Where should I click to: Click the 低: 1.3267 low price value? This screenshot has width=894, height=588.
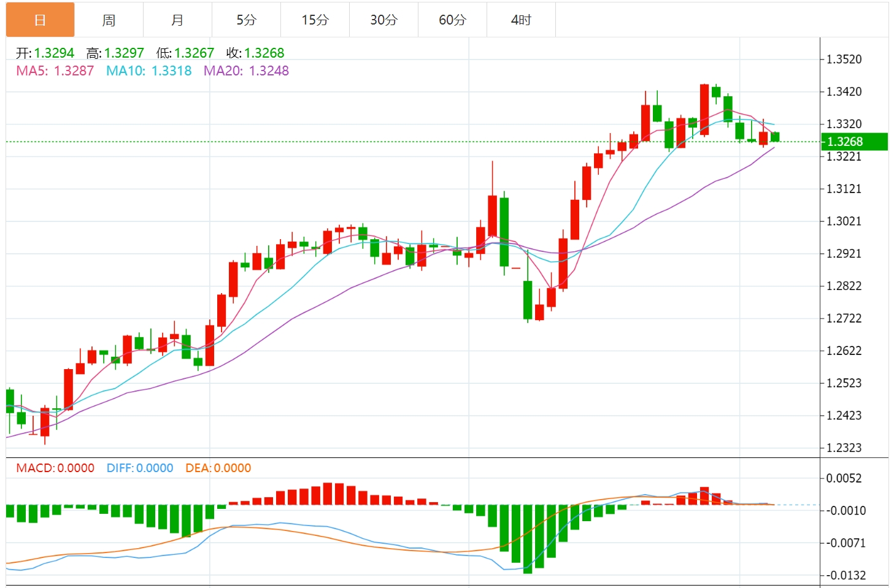[185, 53]
